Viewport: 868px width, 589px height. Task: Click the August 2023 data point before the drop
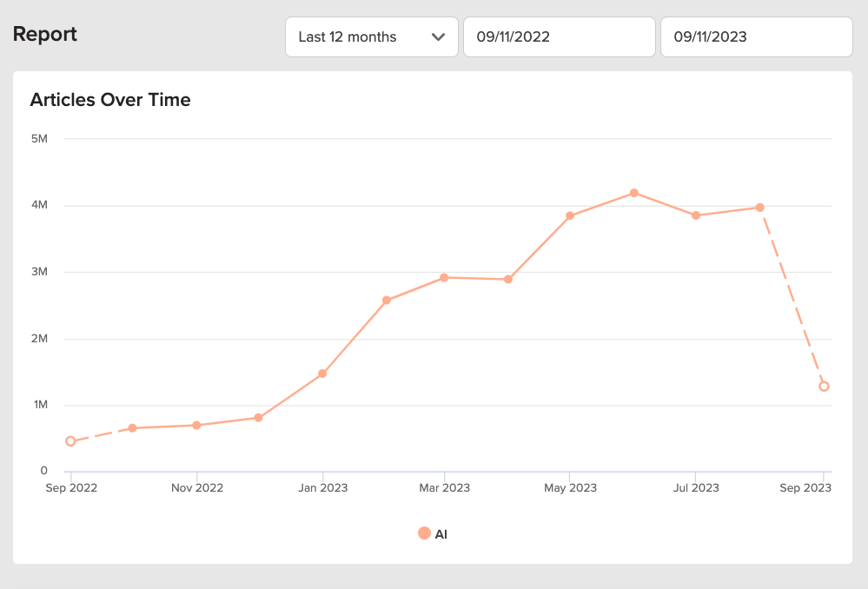click(760, 208)
